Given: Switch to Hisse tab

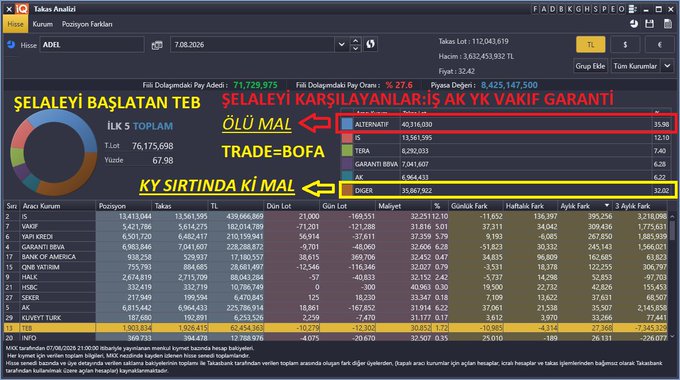Looking at the screenshot, I should point(15,24).
